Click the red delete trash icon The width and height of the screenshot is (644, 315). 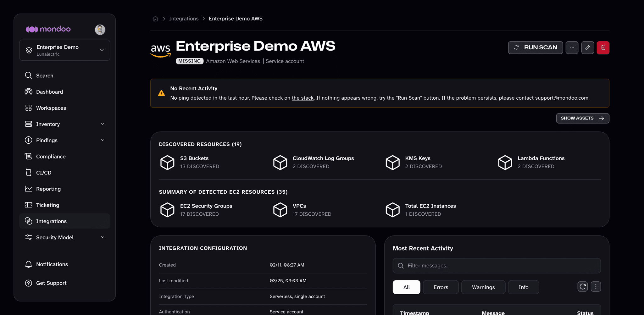pos(603,48)
